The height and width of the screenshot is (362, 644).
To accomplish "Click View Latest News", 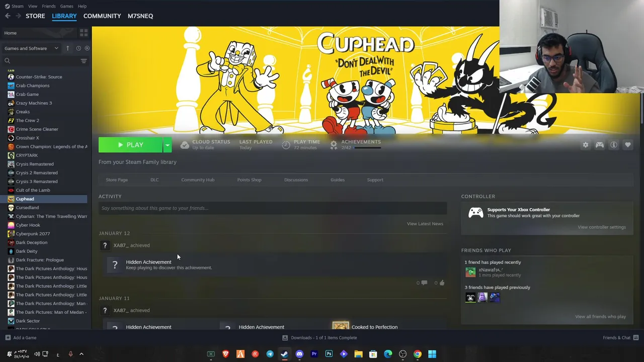I will pos(425,224).
